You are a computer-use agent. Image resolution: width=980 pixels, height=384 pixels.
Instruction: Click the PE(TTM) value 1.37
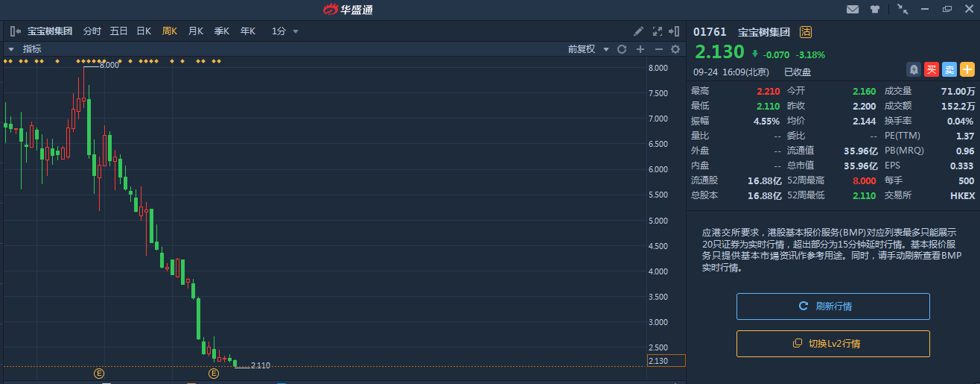point(966,136)
